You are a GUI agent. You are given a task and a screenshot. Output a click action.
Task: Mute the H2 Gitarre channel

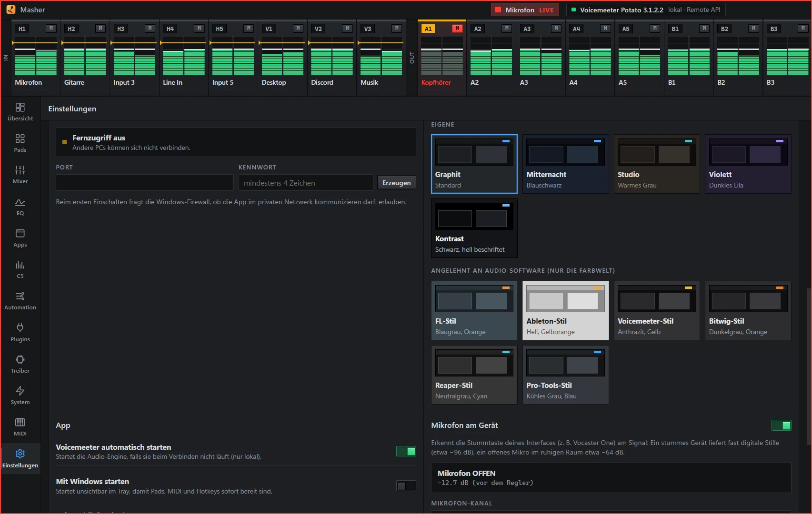(100, 29)
